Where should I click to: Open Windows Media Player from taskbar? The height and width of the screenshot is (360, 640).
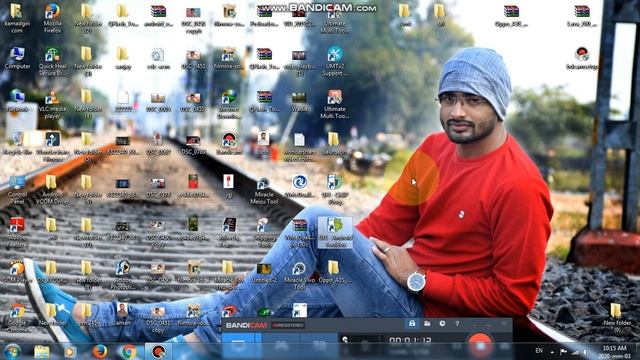(69, 352)
